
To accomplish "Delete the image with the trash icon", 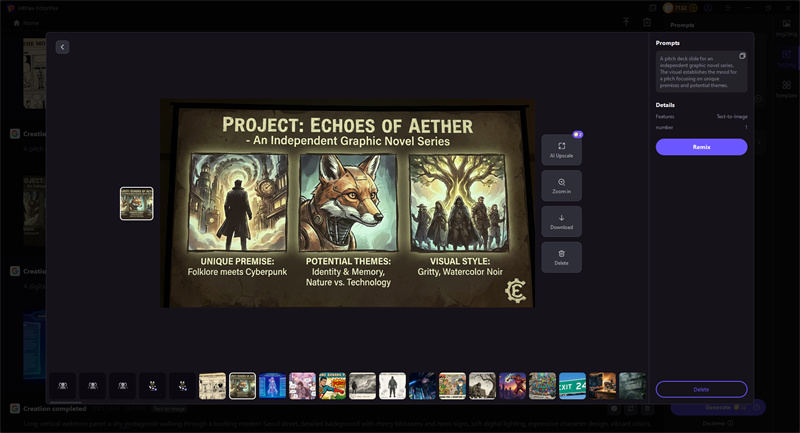I will click(x=561, y=257).
